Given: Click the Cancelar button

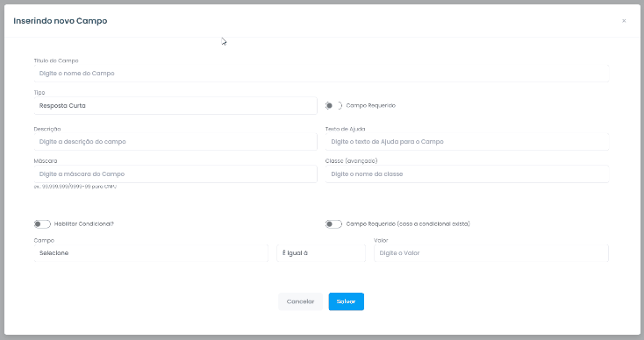Looking at the screenshot, I should coord(300,301).
